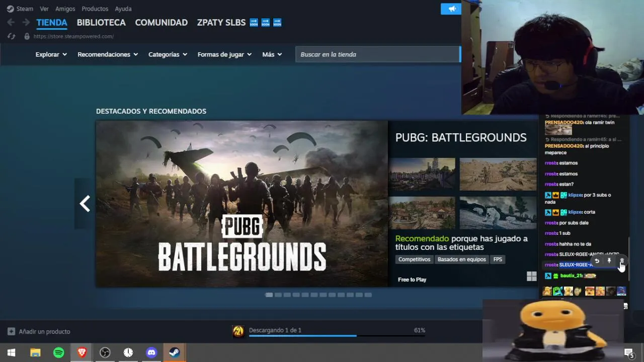
Task: Reload the store page
Action: (x=12, y=36)
